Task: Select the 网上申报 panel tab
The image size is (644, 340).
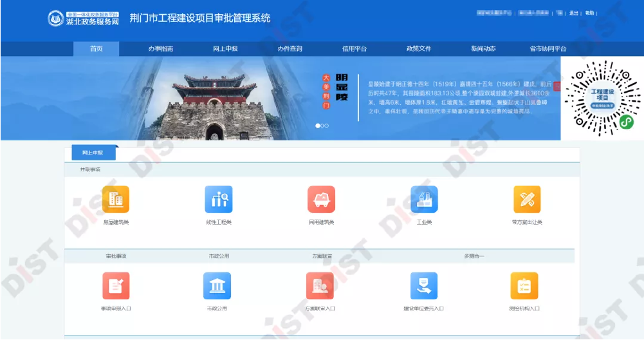Action: (x=92, y=153)
